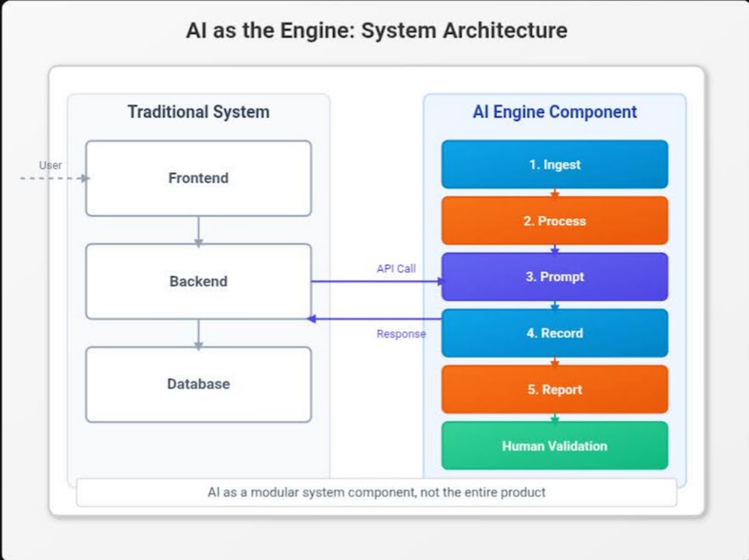The width and height of the screenshot is (749, 560).
Task: Click the 1. Ingest stage block
Action: [x=554, y=164]
